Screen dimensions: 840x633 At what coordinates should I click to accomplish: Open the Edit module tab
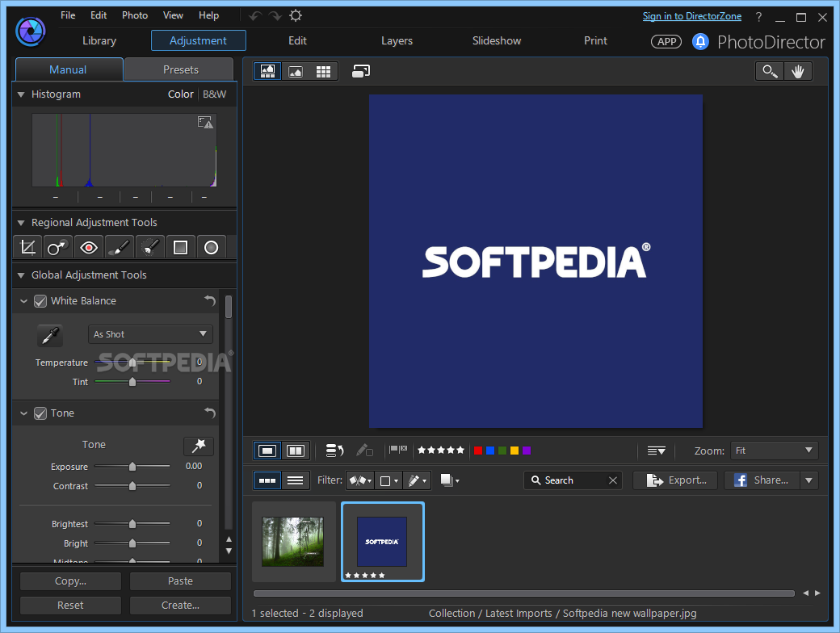(x=297, y=40)
